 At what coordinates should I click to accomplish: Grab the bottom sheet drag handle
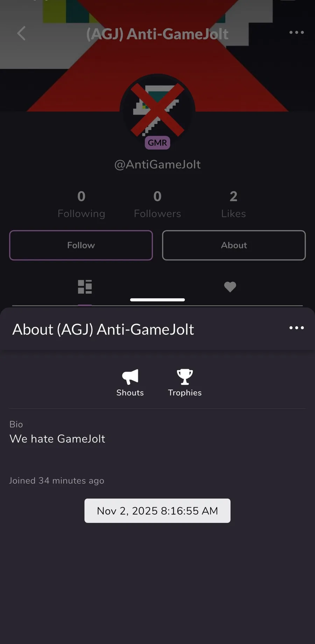pos(157,300)
